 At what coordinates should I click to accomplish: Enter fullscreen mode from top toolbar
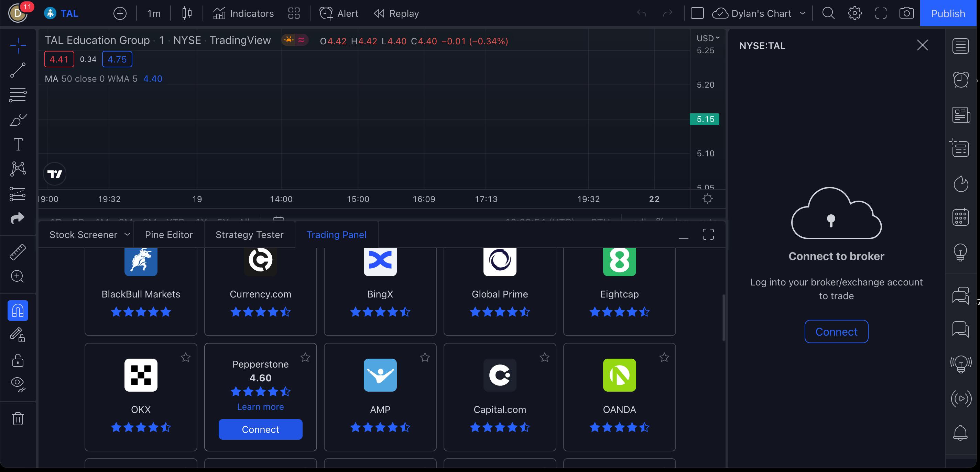pos(881,14)
